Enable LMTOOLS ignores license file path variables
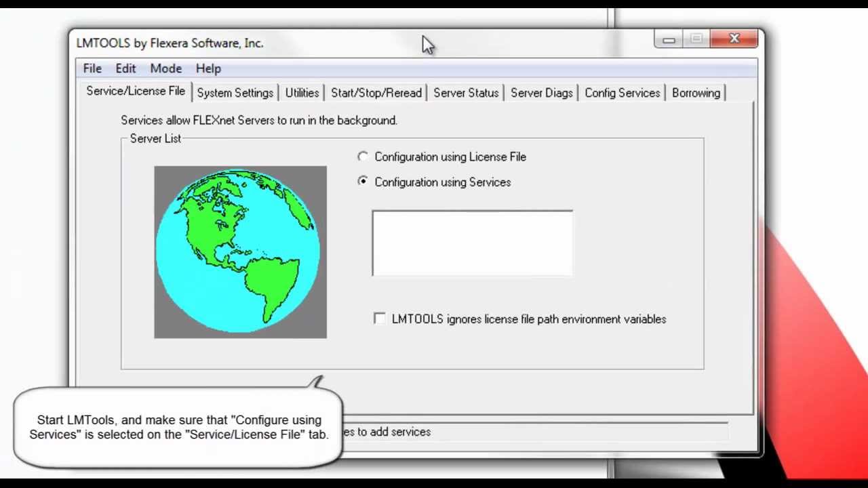This screenshot has height=488, width=868. [520, 319]
